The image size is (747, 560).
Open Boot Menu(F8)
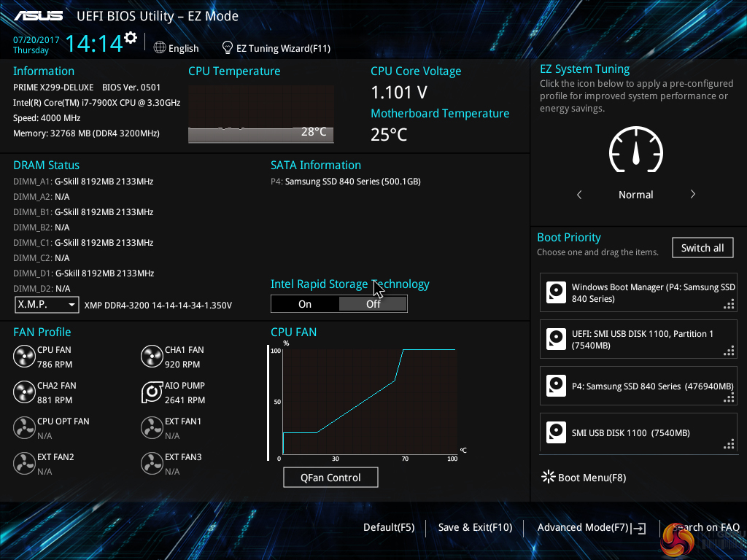tap(592, 478)
